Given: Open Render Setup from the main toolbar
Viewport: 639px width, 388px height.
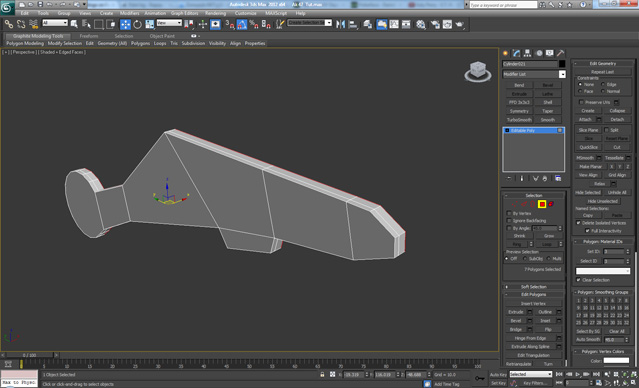Looking at the screenshot, I should (435, 24).
